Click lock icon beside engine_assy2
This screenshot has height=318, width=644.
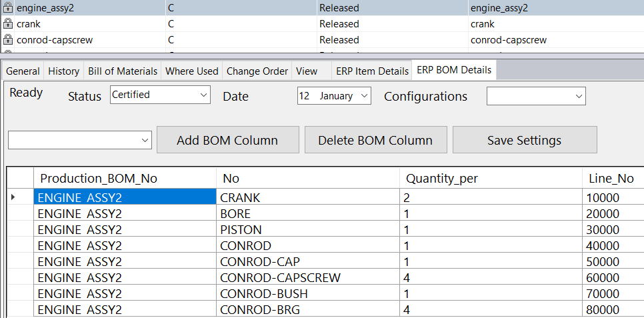pyautogui.click(x=8, y=8)
